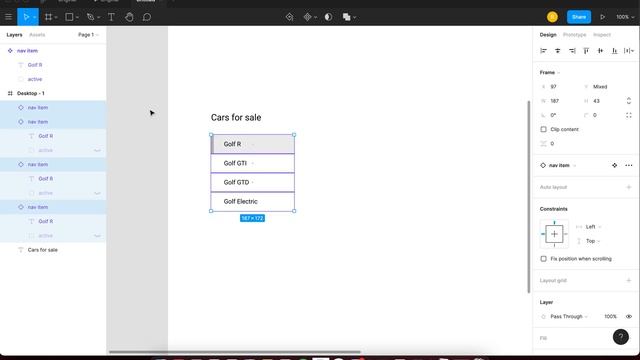
Task: Select Desktop - 1 frame layer
Action: [53, 93]
